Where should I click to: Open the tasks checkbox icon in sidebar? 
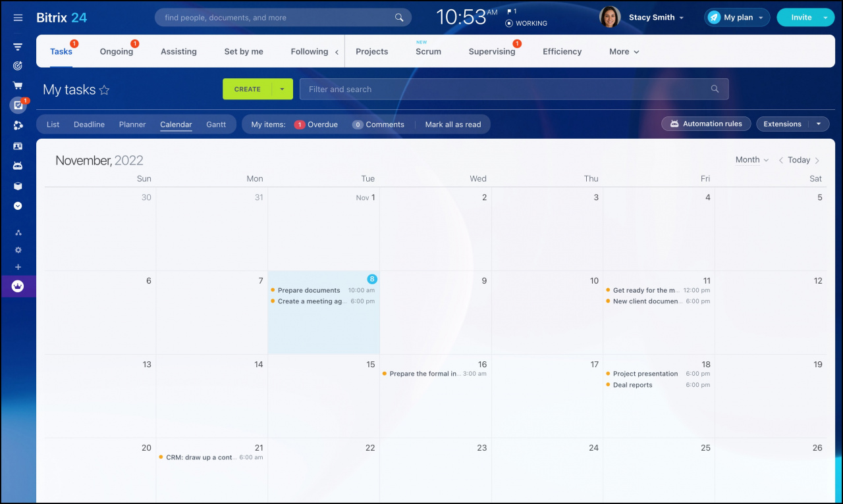(18, 105)
